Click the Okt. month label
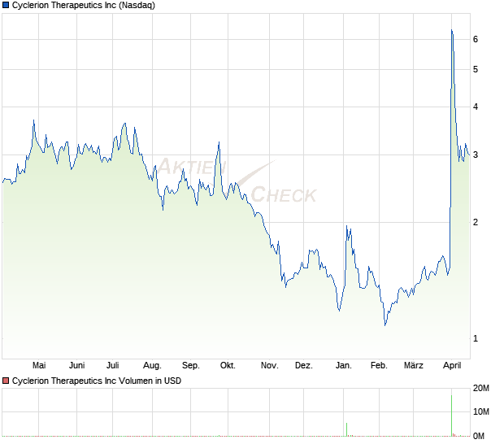Image resolution: width=504 pixels, height=444 pixels. 228,366
